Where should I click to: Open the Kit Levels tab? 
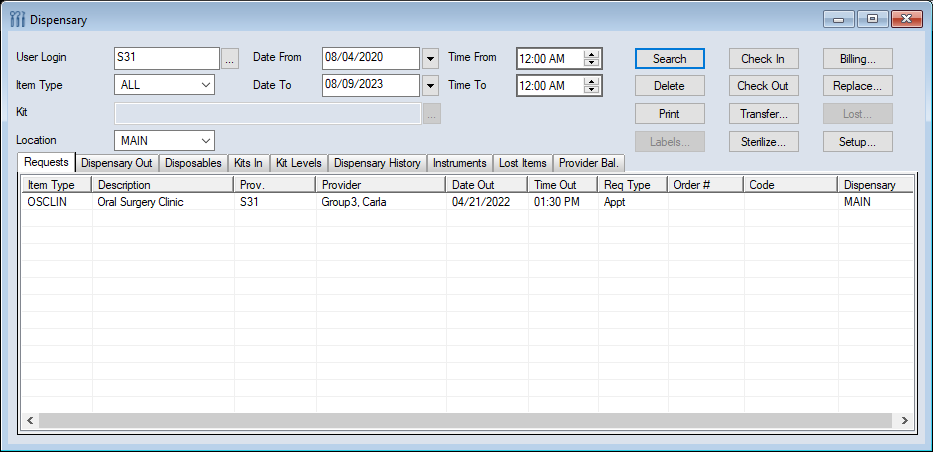[298, 163]
